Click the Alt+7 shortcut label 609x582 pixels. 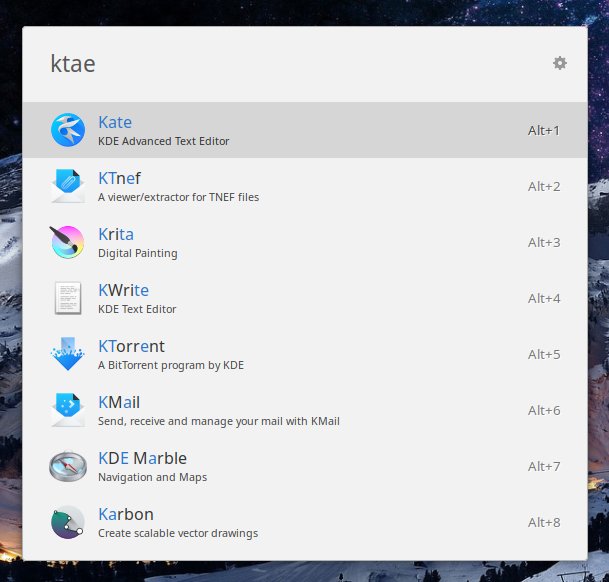pyautogui.click(x=544, y=466)
